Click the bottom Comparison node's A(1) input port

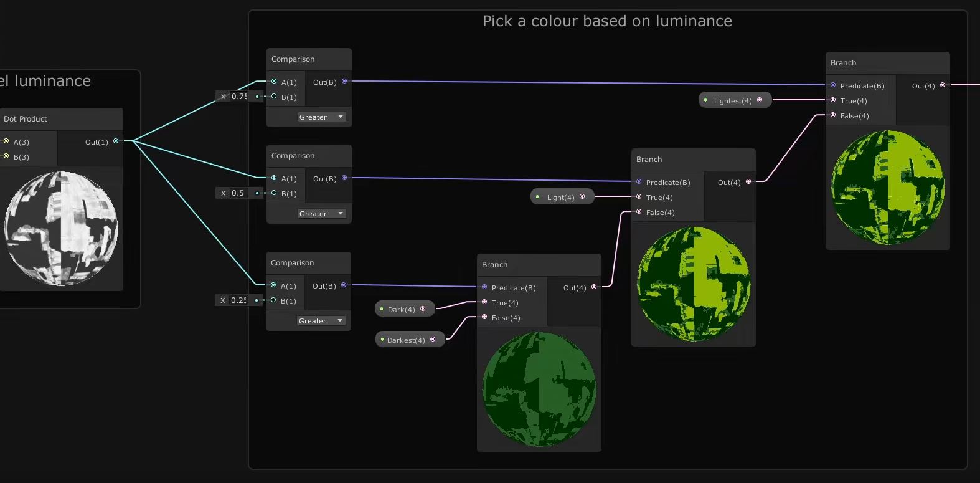pos(273,285)
